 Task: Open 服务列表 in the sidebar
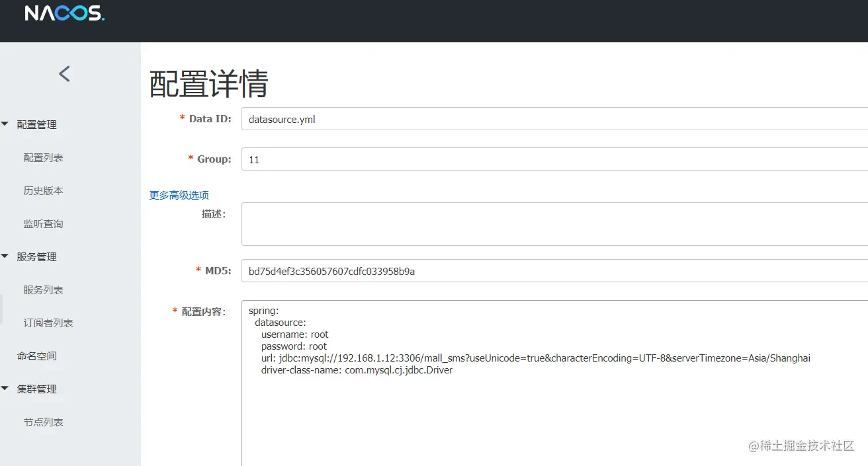(x=44, y=290)
